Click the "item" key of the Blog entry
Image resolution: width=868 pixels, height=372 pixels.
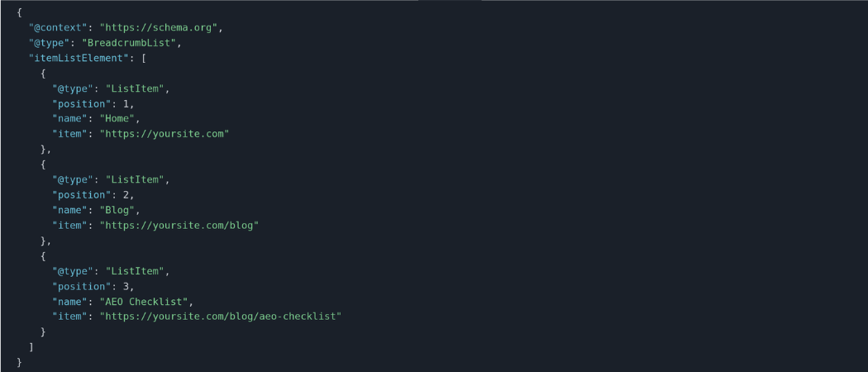pyautogui.click(x=70, y=226)
